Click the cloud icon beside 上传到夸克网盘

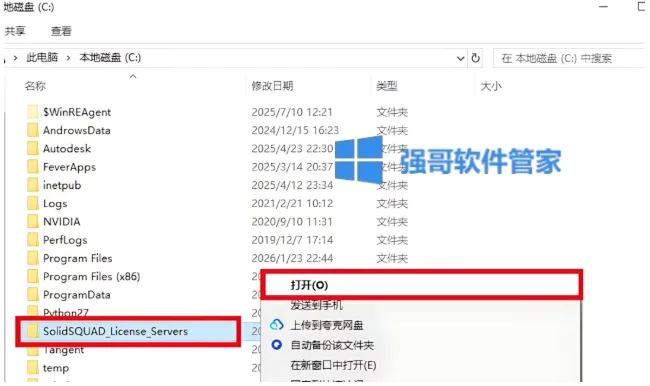tap(276, 325)
